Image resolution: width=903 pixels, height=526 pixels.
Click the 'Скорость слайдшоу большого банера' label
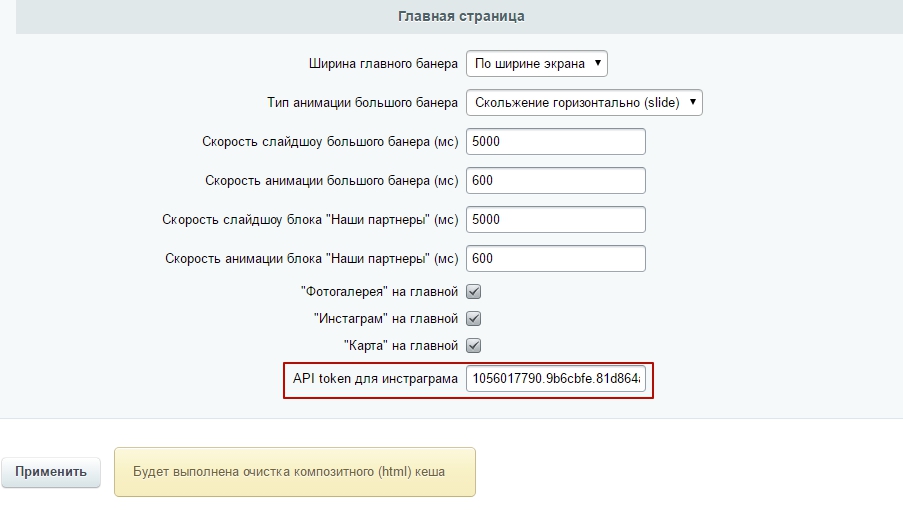[329, 142]
